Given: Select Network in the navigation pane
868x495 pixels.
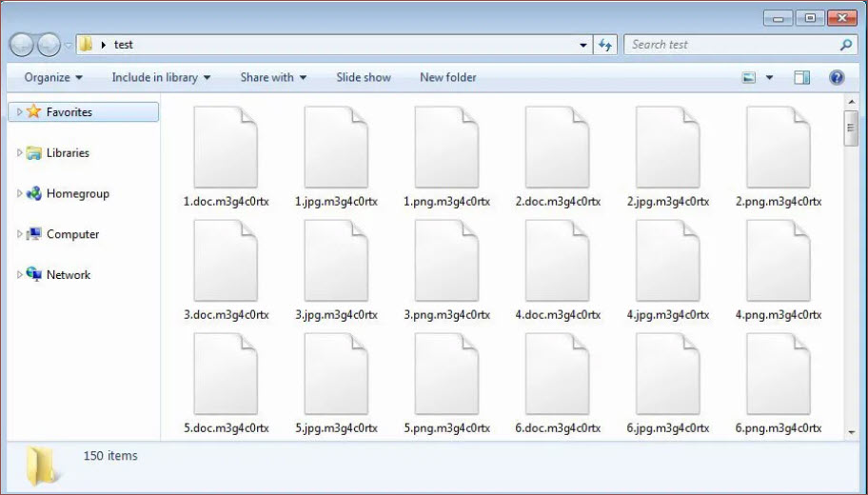Looking at the screenshot, I should tap(69, 275).
